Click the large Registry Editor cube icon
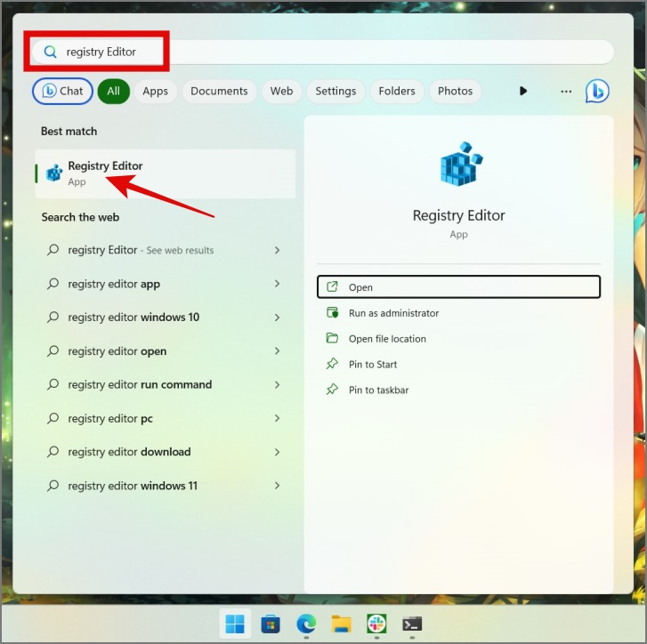647x644 pixels. pos(461,164)
